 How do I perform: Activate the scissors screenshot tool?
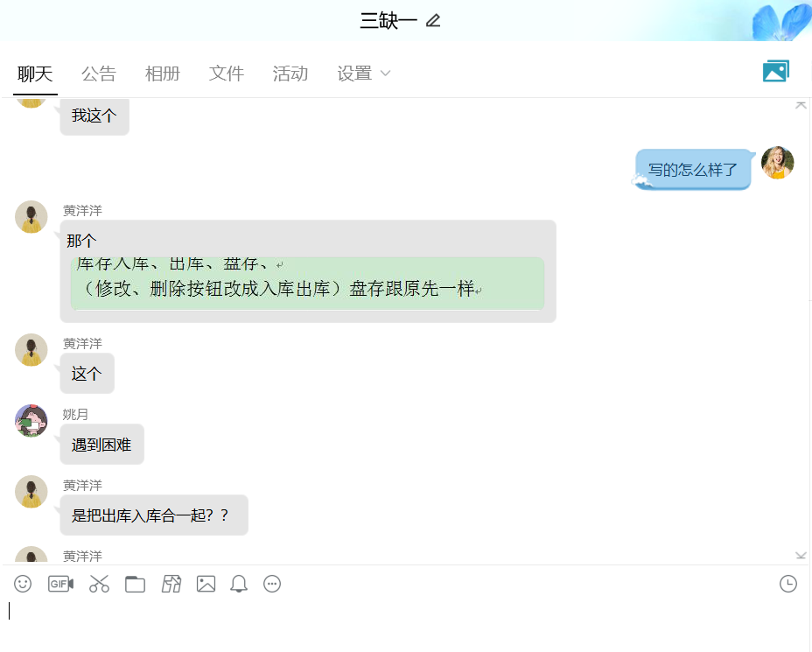pyautogui.click(x=99, y=584)
